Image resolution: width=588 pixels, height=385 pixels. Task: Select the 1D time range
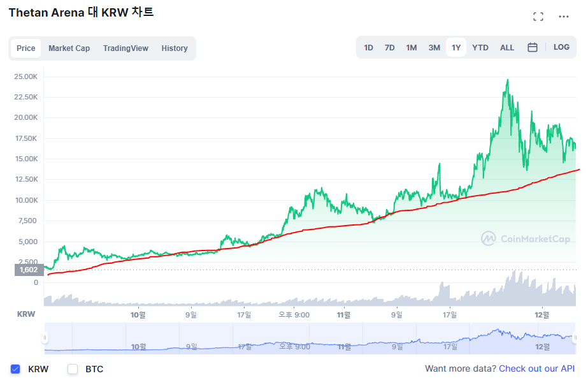(x=368, y=48)
